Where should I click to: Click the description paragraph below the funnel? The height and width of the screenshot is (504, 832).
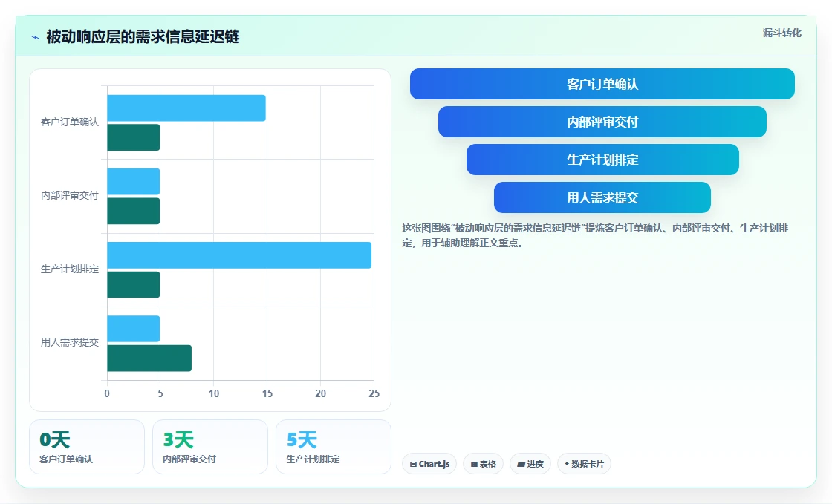point(595,235)
